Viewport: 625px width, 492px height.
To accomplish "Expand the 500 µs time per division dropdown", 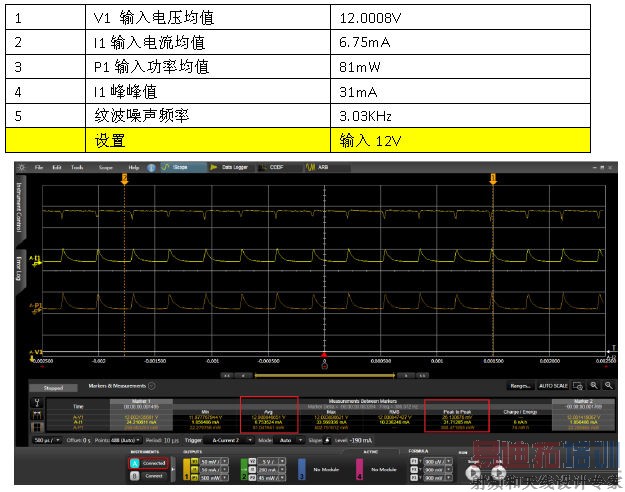I will click(47, 440).
